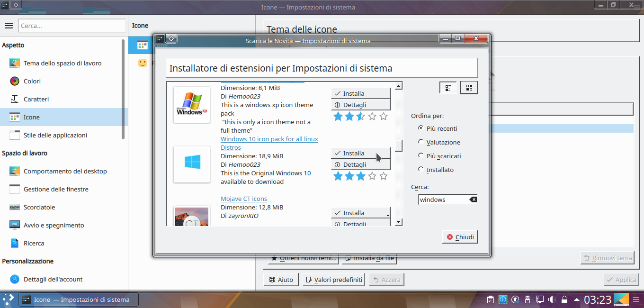Show Dettagli for the Windows XP icon theme
The height and width of the screenshot is (308, 644).
360,105
